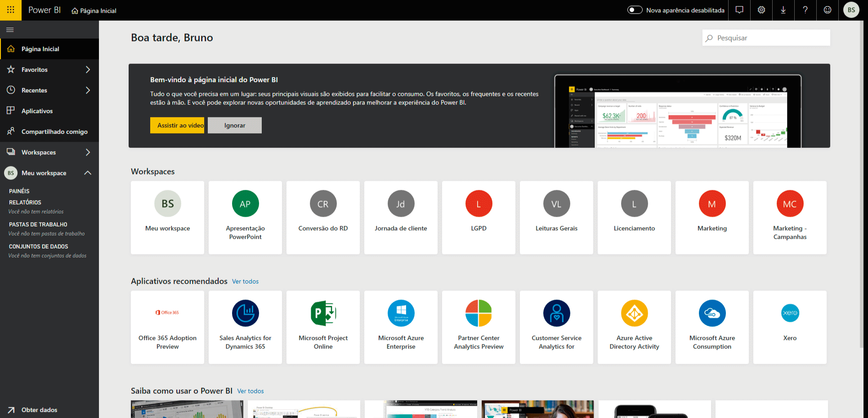The image size is (868, 418).
Task: Open the notifications icon in header
Action: [739, 10]
